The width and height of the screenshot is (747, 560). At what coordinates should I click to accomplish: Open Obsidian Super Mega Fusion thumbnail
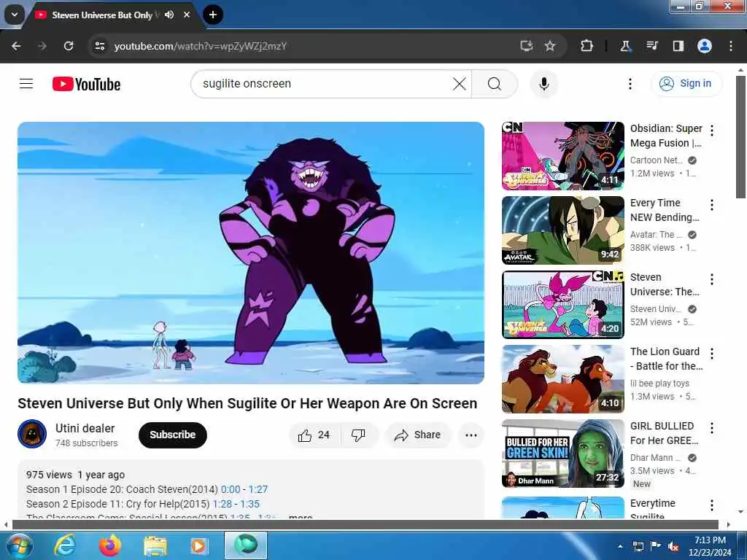pyautogui.click(x=563, y=156)
